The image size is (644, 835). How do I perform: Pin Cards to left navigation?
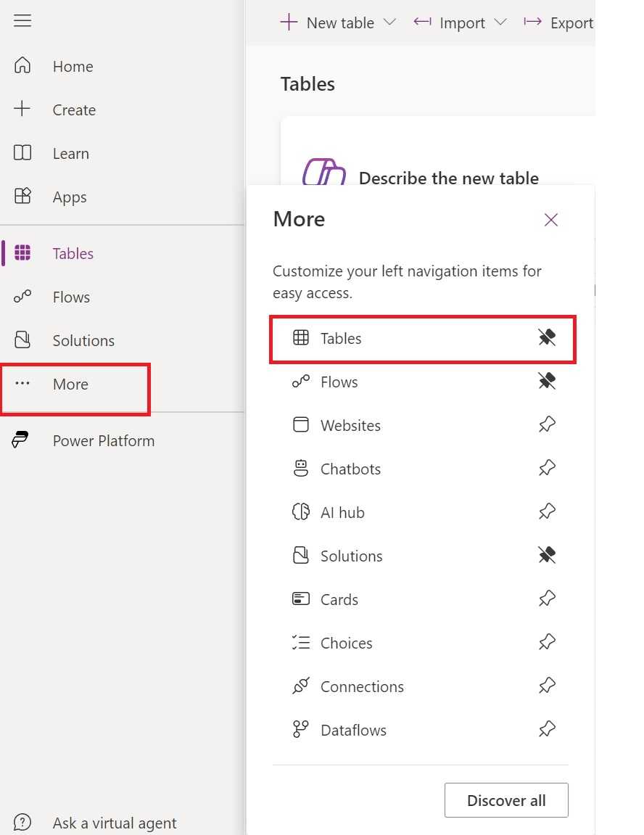547,599
